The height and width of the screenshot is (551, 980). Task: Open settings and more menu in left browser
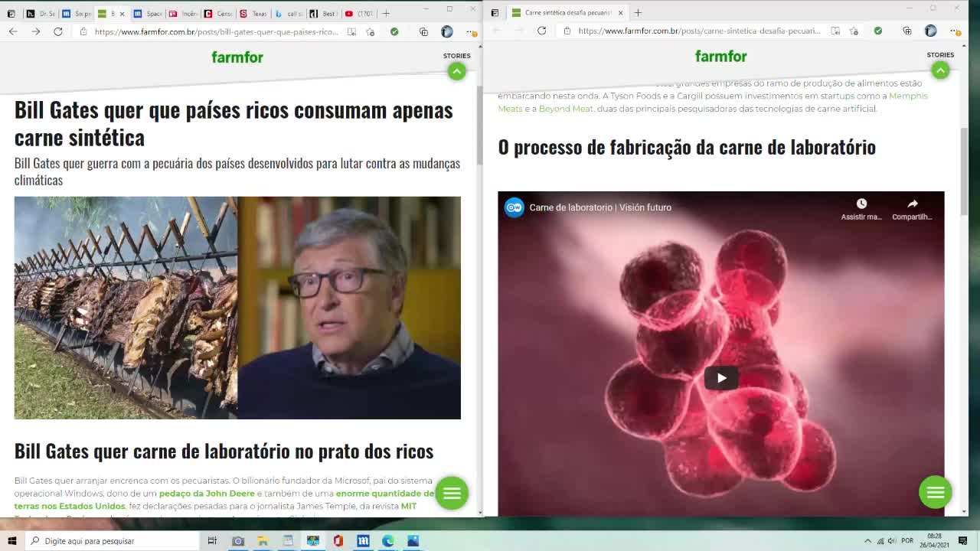pyautogui.click(x=471, y=31)
